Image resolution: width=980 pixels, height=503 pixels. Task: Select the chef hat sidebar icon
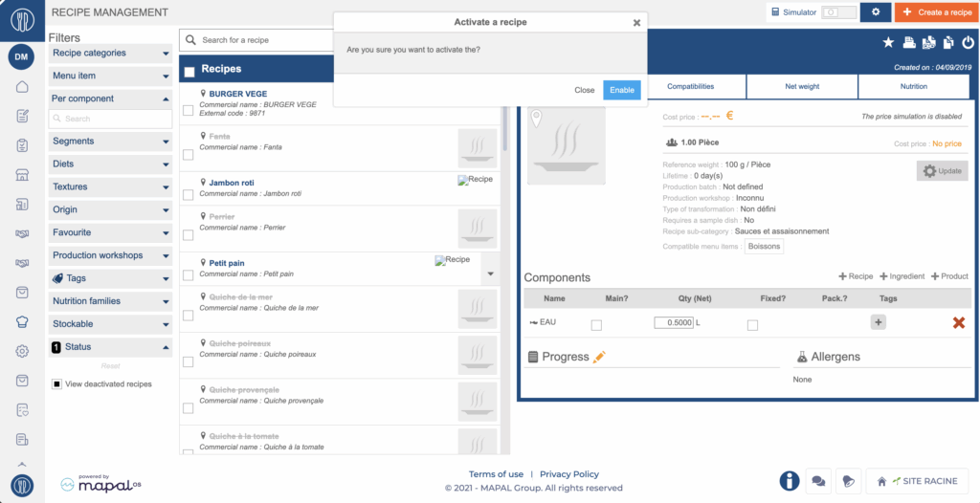tap(22, 322)
